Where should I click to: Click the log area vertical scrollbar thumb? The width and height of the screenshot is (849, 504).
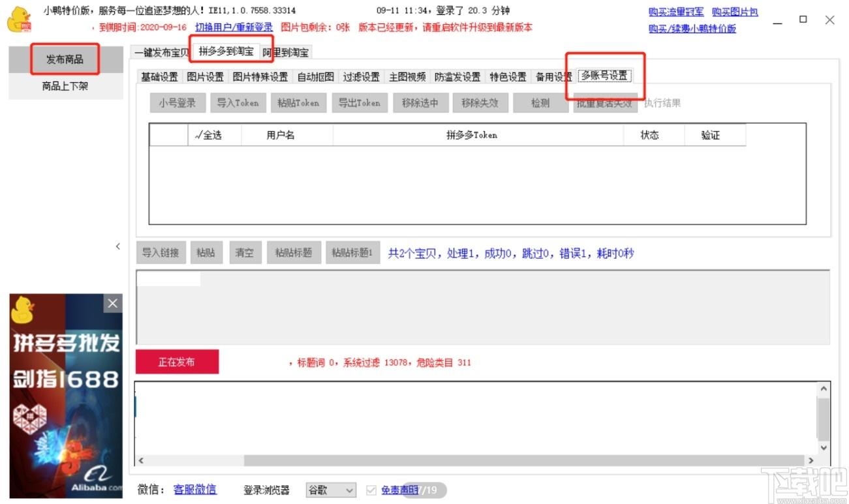click(x=824, y=419)
